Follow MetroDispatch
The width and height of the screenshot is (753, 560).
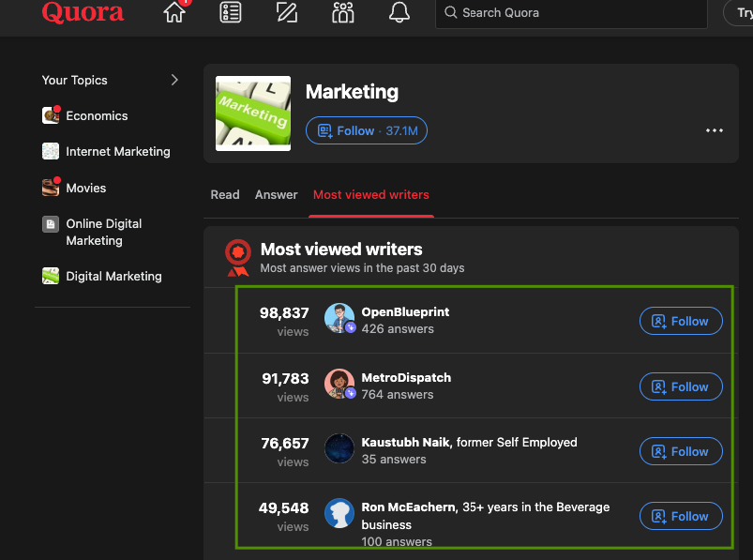(x=681, y=386)
